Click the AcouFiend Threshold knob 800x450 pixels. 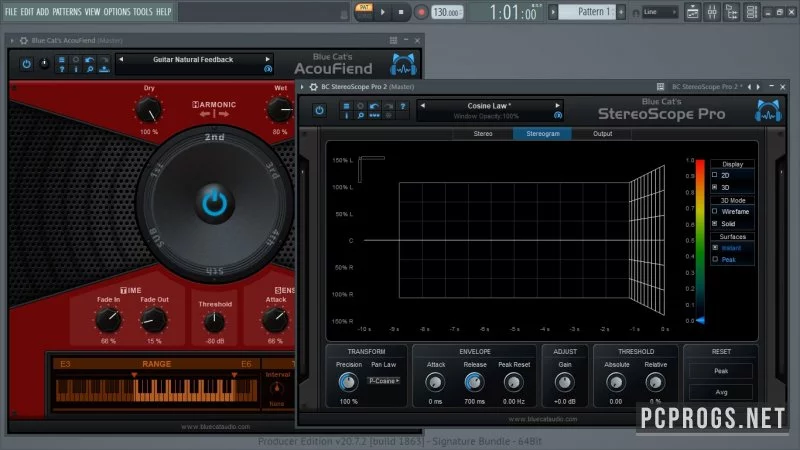[214, 322]
